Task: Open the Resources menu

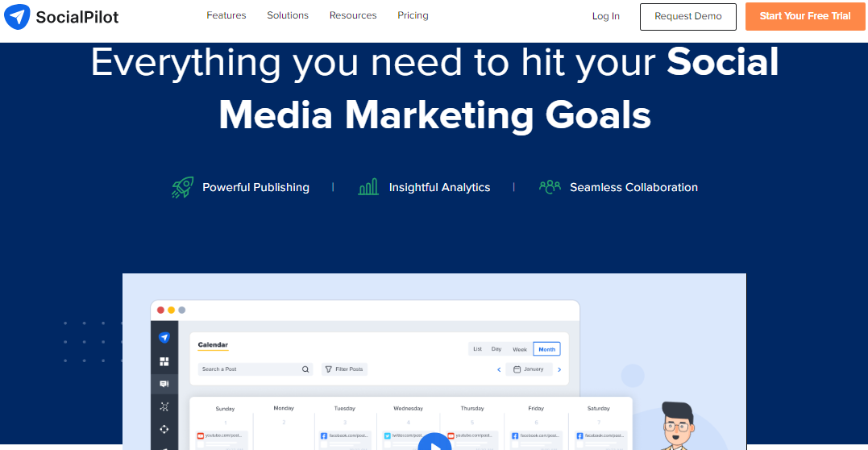Action: (x=353, y=15)
